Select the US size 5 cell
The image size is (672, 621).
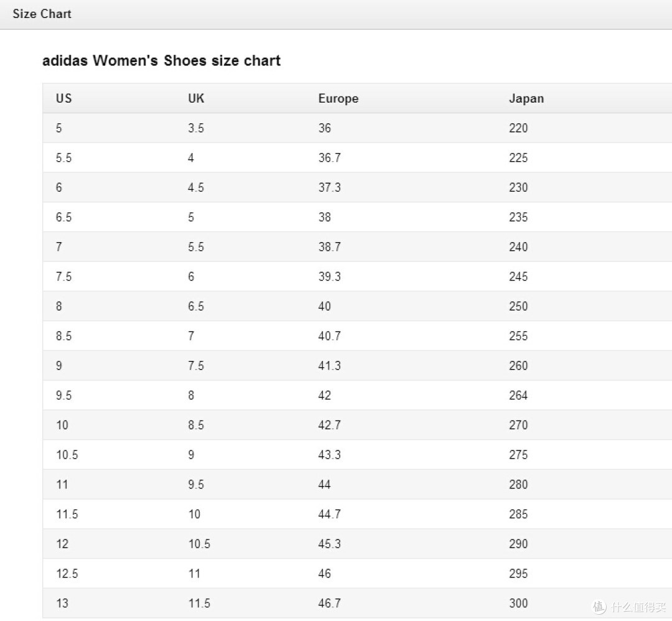59,128
